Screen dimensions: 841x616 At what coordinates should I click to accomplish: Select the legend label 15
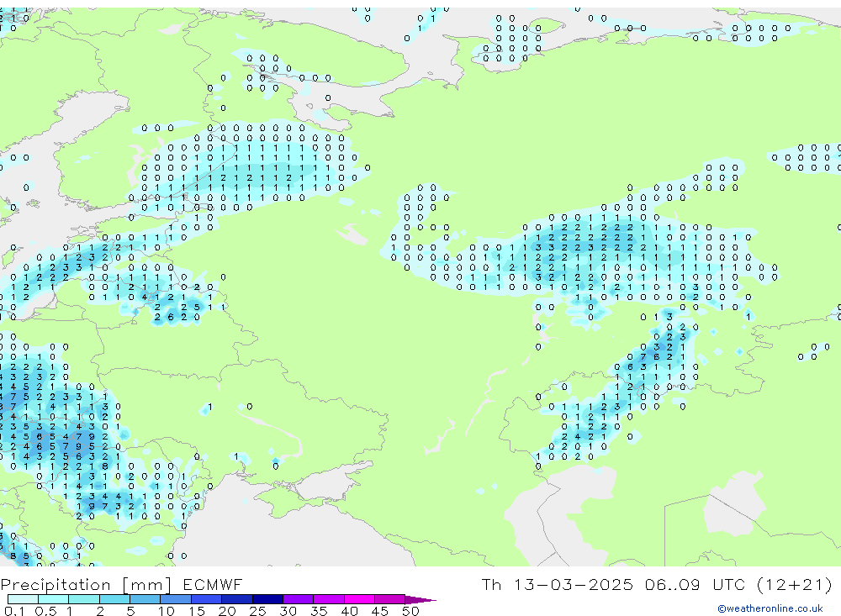click(x=197, y=611)
